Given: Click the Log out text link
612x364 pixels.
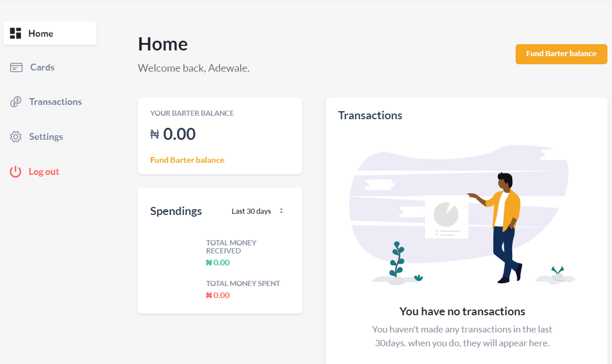Looking at the screenshot, I should [x=44, y=171].
